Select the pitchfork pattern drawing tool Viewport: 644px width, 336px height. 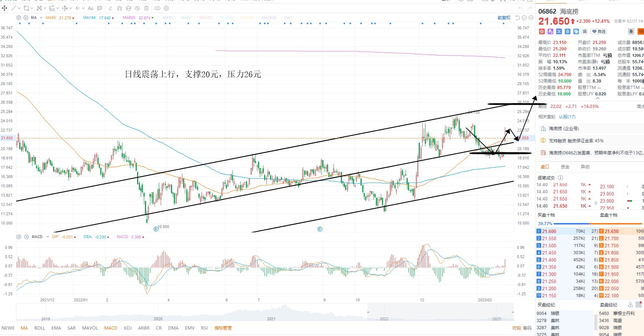pyautogui.click(x=39, y=8)
